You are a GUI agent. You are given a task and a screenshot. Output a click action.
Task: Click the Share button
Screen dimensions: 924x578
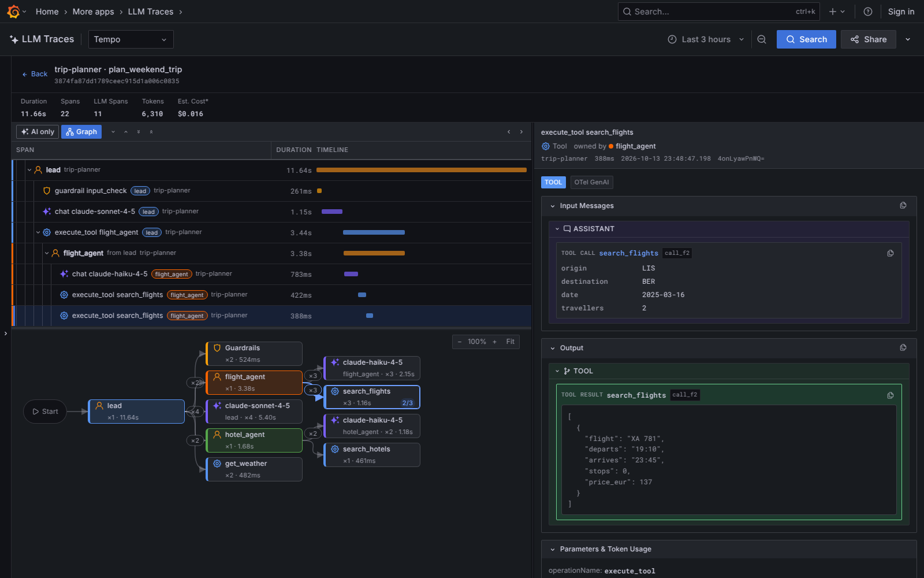tap(869, 39)
